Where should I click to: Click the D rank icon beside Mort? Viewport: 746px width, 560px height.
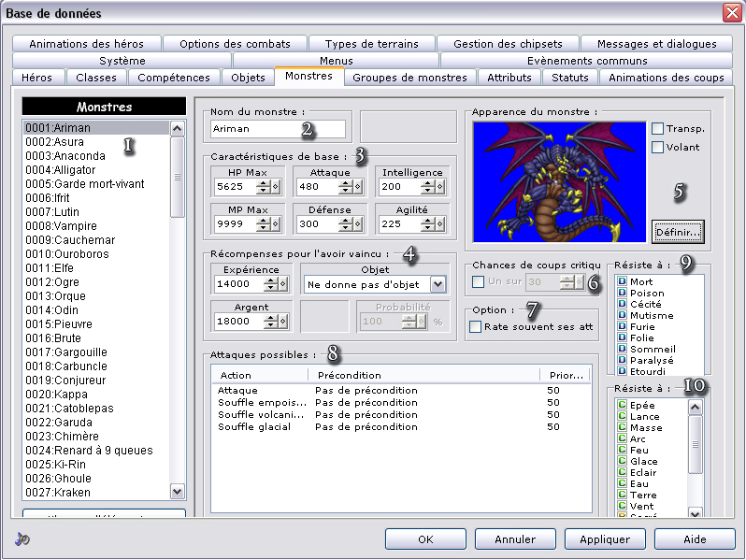tap(622, 281)
